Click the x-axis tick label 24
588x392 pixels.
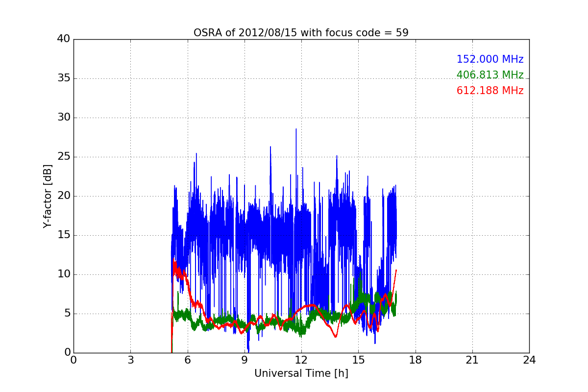click(x=529, y=360)
